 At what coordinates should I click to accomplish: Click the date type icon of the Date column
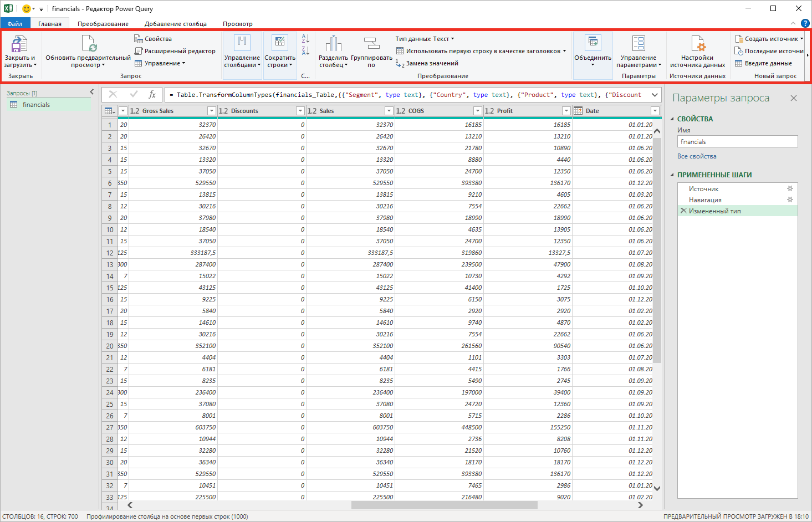578,111
